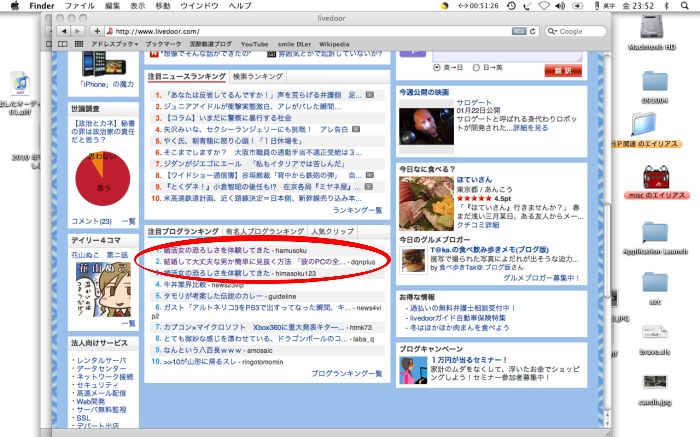This screenshot has width=700, height=437.
Task: Open Macintosh HD drive icon
Action: pyautogui.click(x=653, y=28)
